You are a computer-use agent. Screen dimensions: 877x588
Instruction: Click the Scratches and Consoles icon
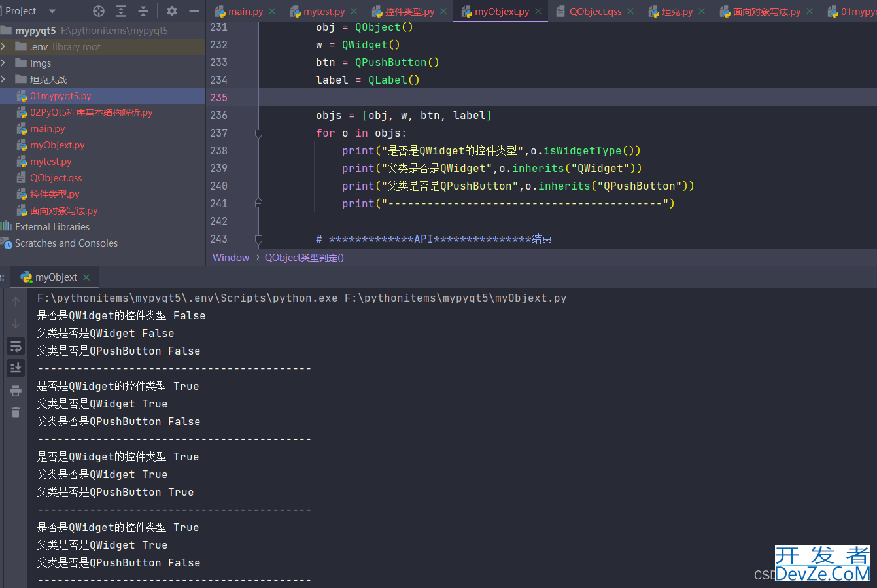(7, 243)
